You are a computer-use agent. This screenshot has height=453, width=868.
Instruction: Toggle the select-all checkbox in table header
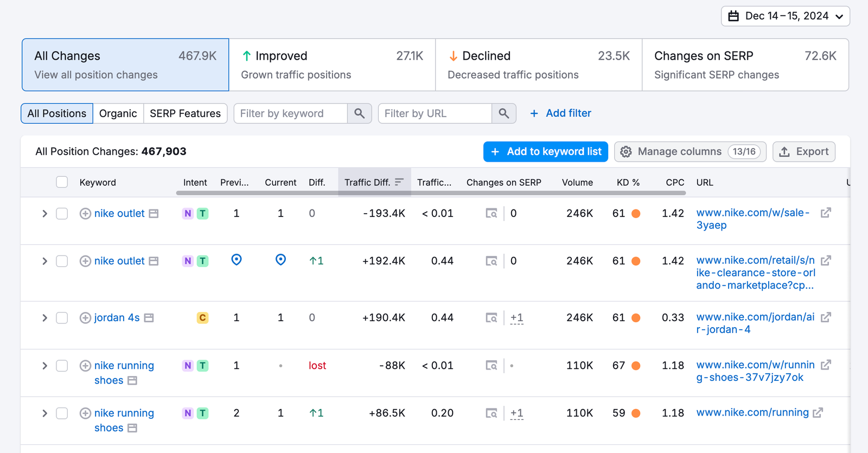(62, 182)
